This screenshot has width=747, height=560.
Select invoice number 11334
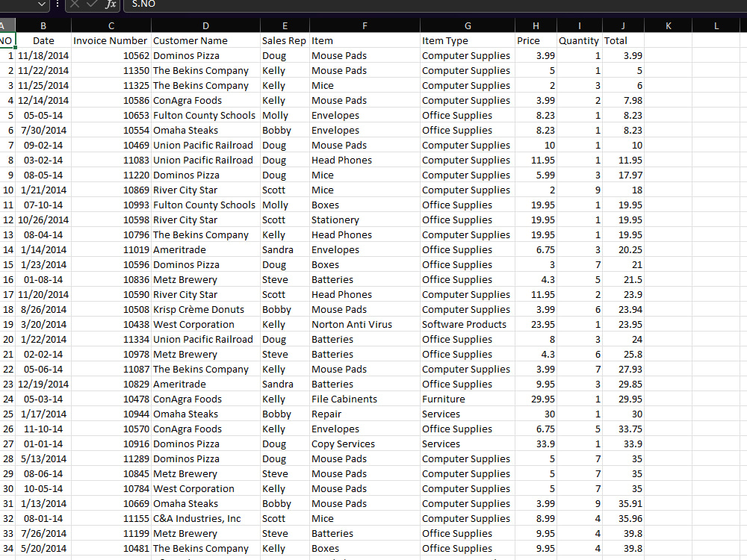click(111, 340)
